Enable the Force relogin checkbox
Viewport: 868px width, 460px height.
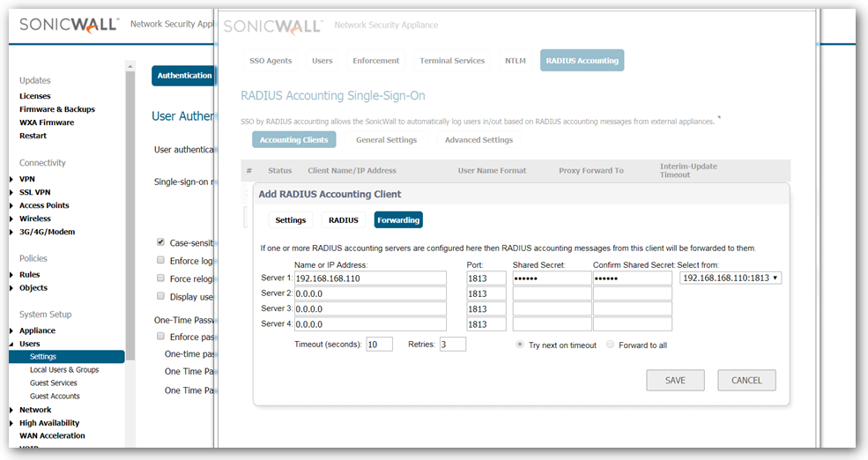point(160,278)
